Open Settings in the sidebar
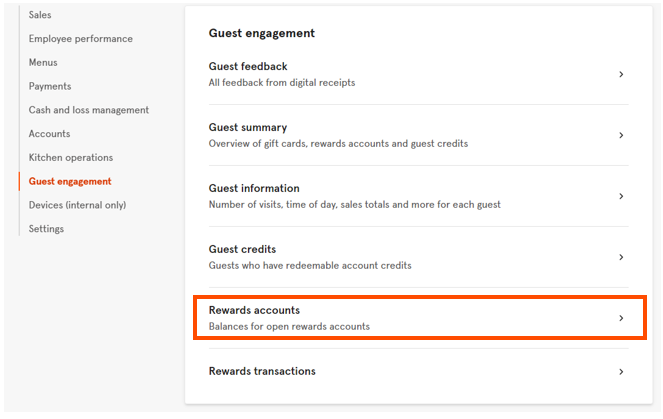 pyautogui.click(x=46, y=229)
